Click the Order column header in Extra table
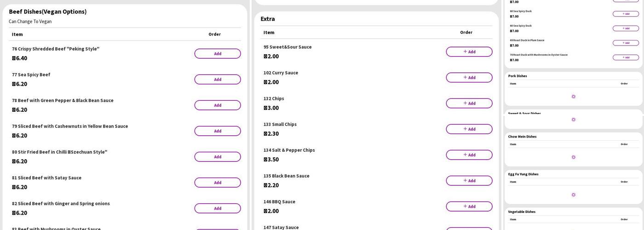The height and width of the screenshot is (230, 644). [x=466, y=32]
